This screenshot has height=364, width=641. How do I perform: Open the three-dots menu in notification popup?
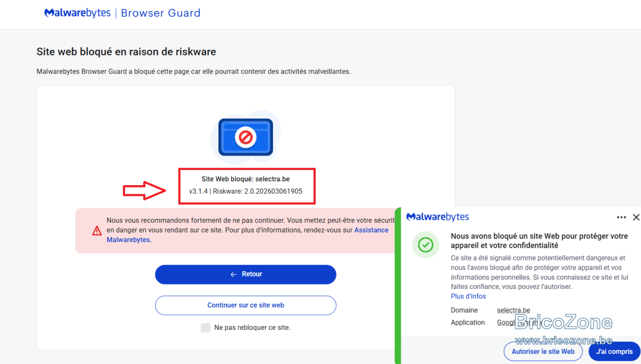click(621, 217)
